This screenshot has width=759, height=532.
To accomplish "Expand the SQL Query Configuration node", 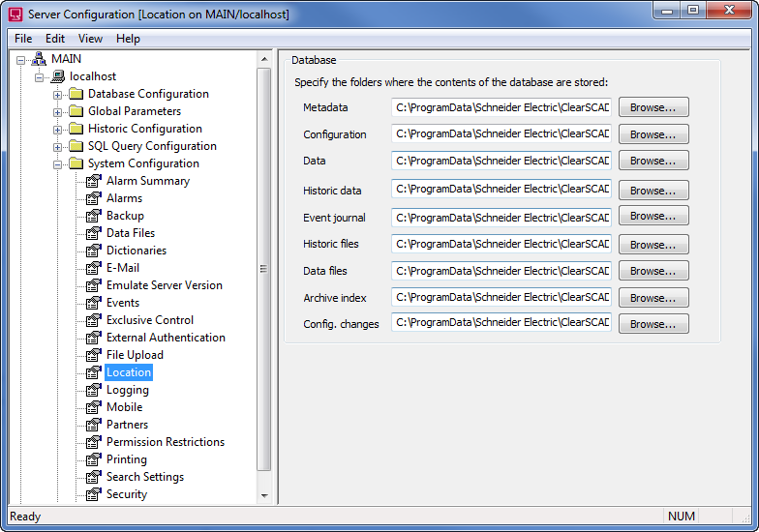I will pos(58,147).
